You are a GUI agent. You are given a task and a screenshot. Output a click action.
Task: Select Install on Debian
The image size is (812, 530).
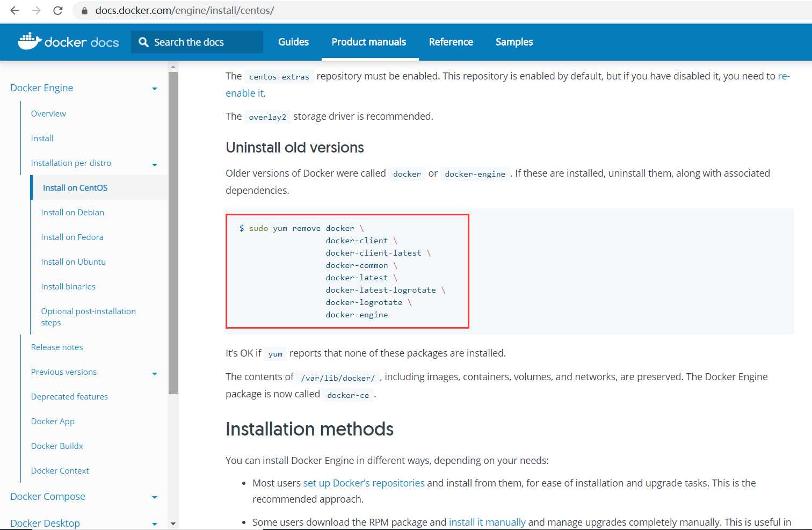[x=73, y=212]
